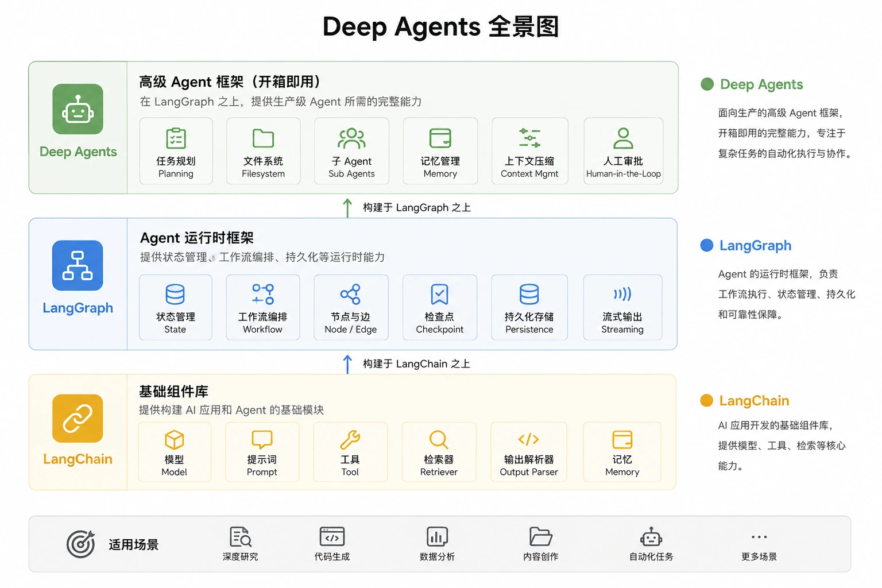This screenshot has height=588, width=882.
Task: Click the green Deep Agents robot logo
Action: click(78, 109)
